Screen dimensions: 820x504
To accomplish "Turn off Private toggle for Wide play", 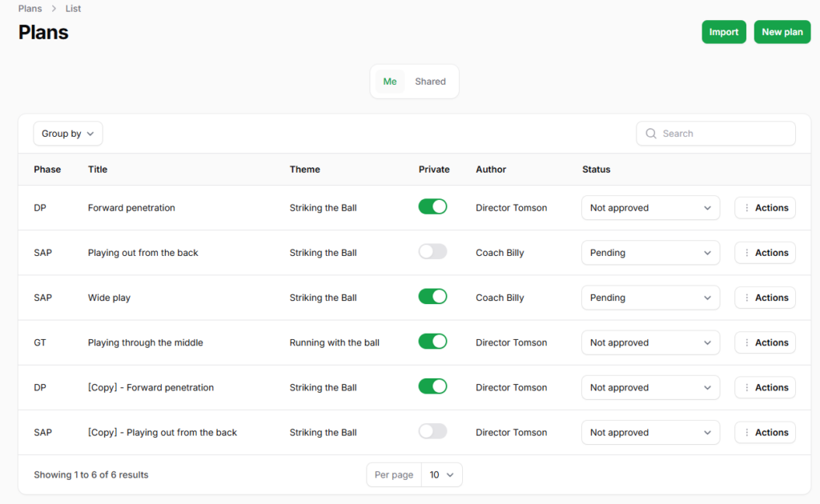I will [x=432, y=297].
